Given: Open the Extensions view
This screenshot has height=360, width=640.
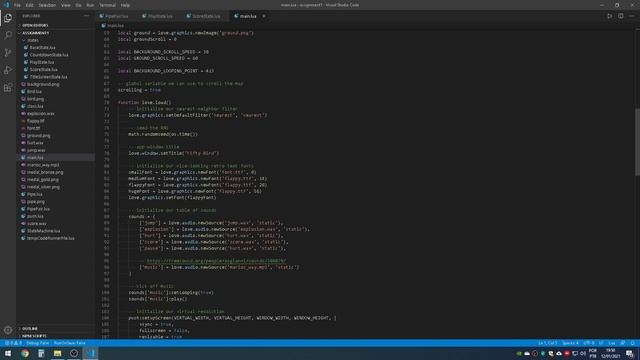Looking at the screenshot, I should [8, 88].
